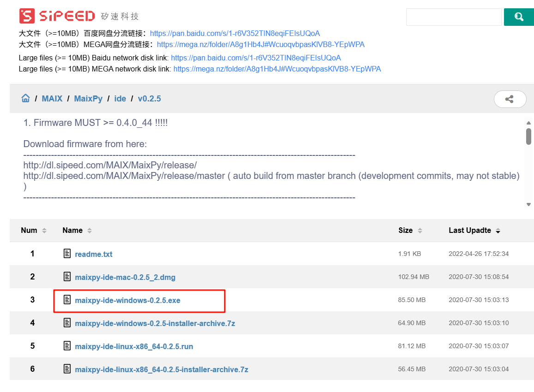
Task: Click the 81.12 MB size cell
Action: [412, 346]
